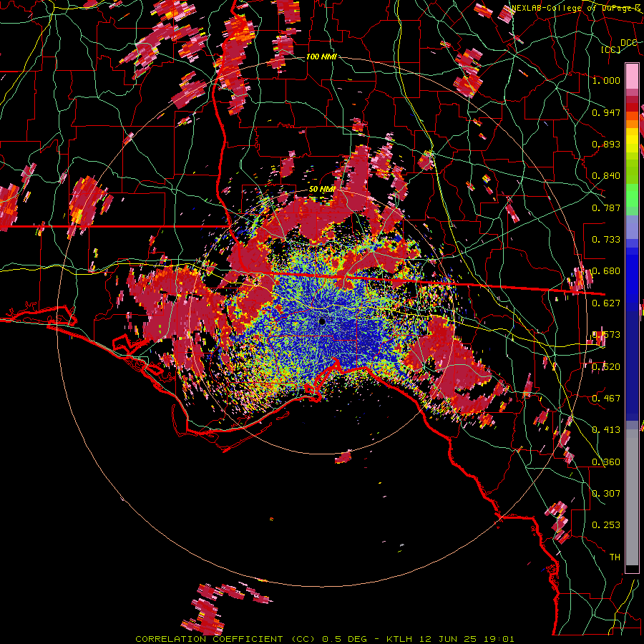The height and width of the screenshot is (644, 644).
Task: Click the 0.467 legend value
Action: click(606, 399)
